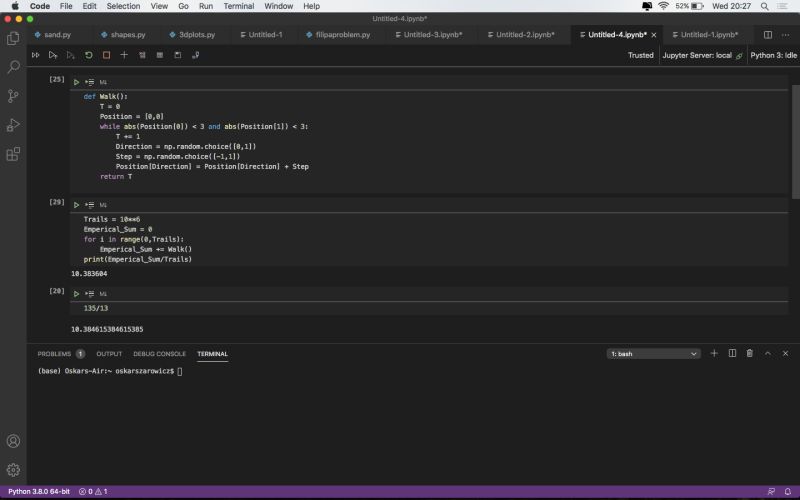The height and width of the screenshot is (500, 800).
Task: Open the Selection menu
Action: point(123,6)
